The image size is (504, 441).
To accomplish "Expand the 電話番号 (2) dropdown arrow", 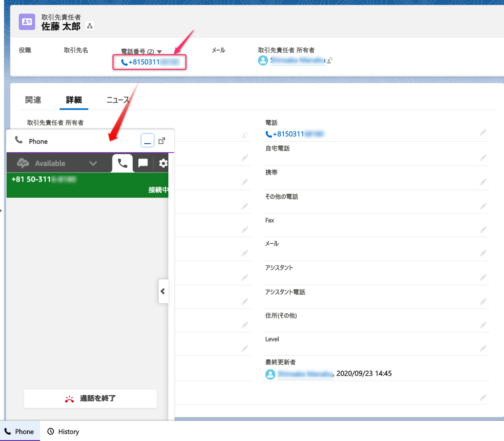I will pos(159,51).
